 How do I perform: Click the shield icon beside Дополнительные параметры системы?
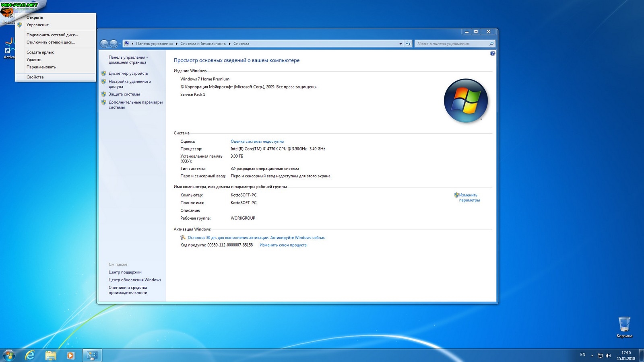click(x=104, y=102)
